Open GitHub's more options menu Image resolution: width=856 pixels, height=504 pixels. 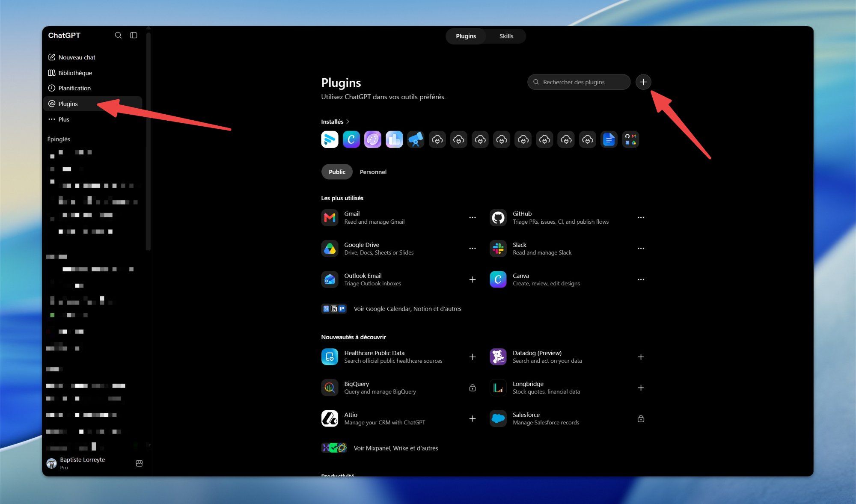coord(641,218)
